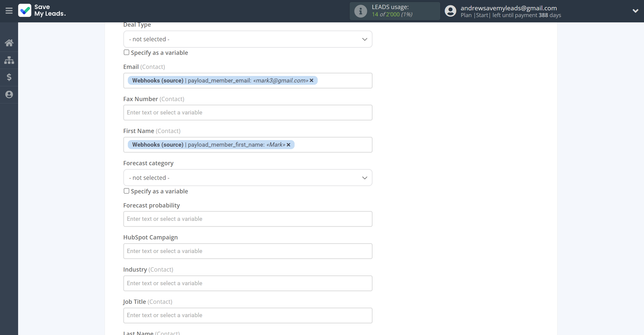Remove the payload_member_email variable tag
Image resolution: width=644 pixels, height=335 pixels.
311,80
